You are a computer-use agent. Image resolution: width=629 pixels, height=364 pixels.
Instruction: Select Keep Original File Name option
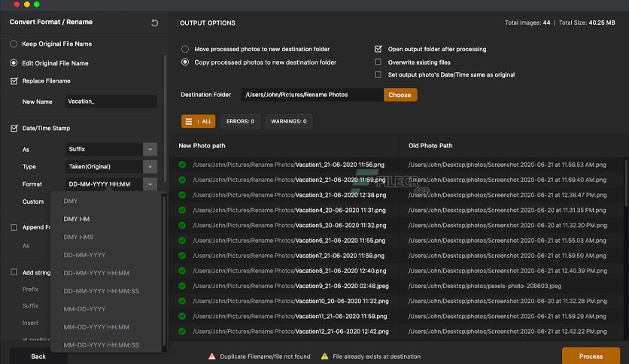pos(14,44)
